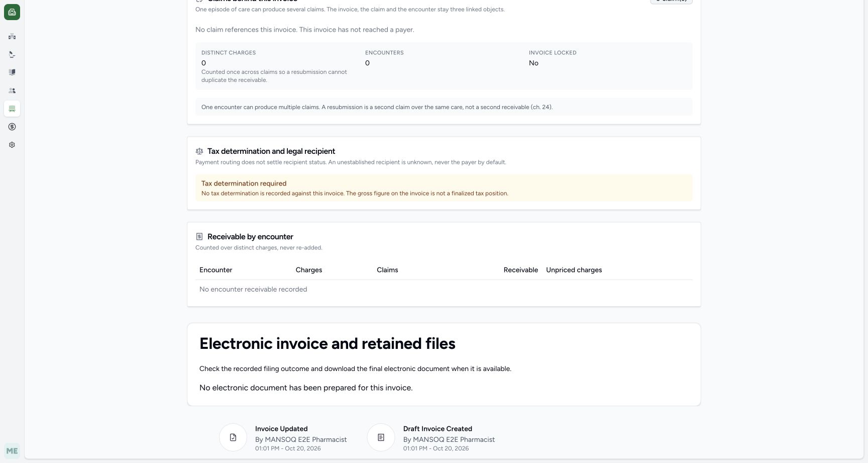Click the "Electronic invoice and retained files" heading

click(x=328, y=344)
